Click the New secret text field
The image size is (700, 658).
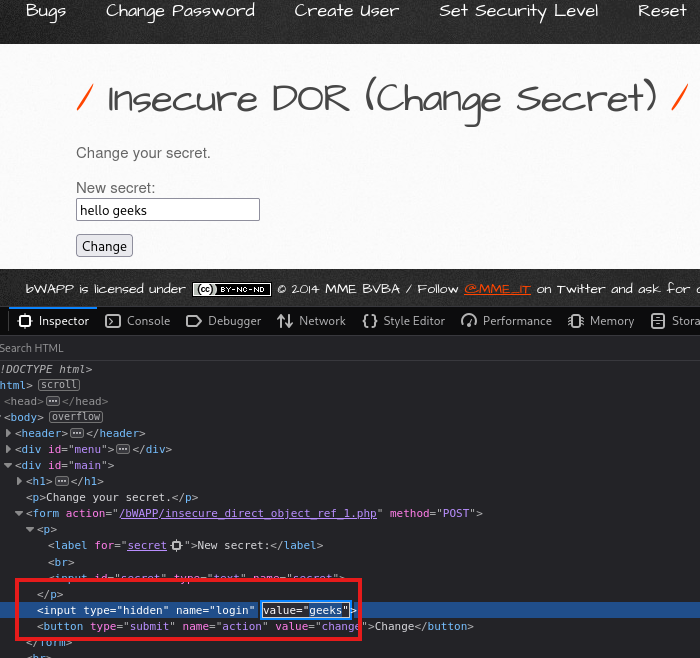tap(168, 209)
